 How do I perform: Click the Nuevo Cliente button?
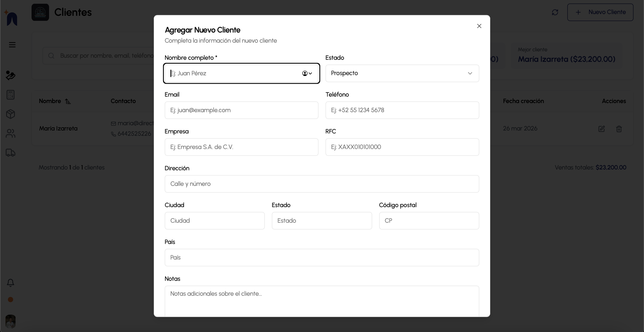click(x=600, y=12)
